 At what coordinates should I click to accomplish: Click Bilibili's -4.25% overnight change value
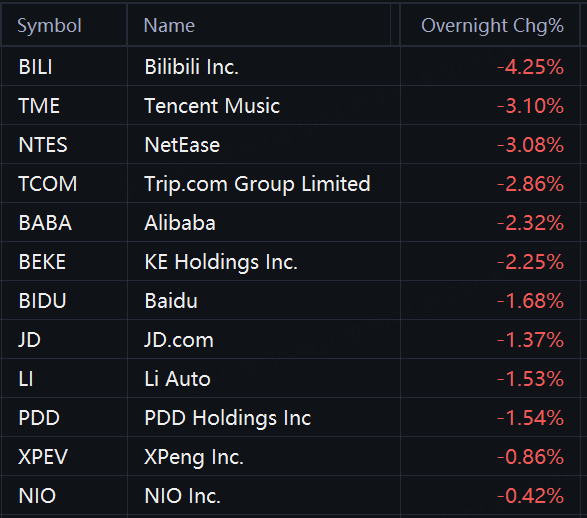click(x=530, y=67)
